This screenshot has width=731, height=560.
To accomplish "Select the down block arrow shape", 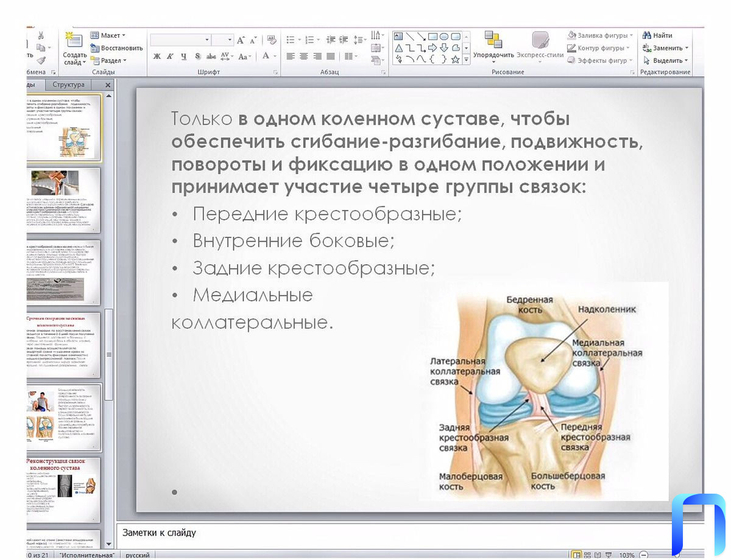I will (x=444, y=47).
